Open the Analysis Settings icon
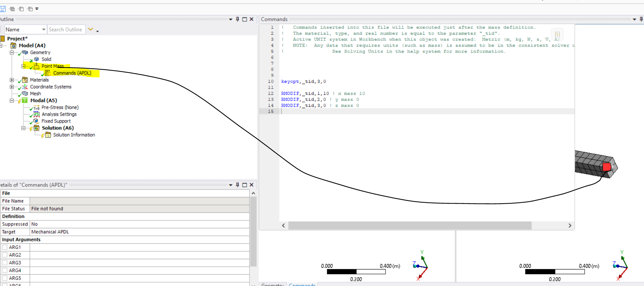This screenshot has height=286, width=644. pyautogui.click(x=36, y=114)
